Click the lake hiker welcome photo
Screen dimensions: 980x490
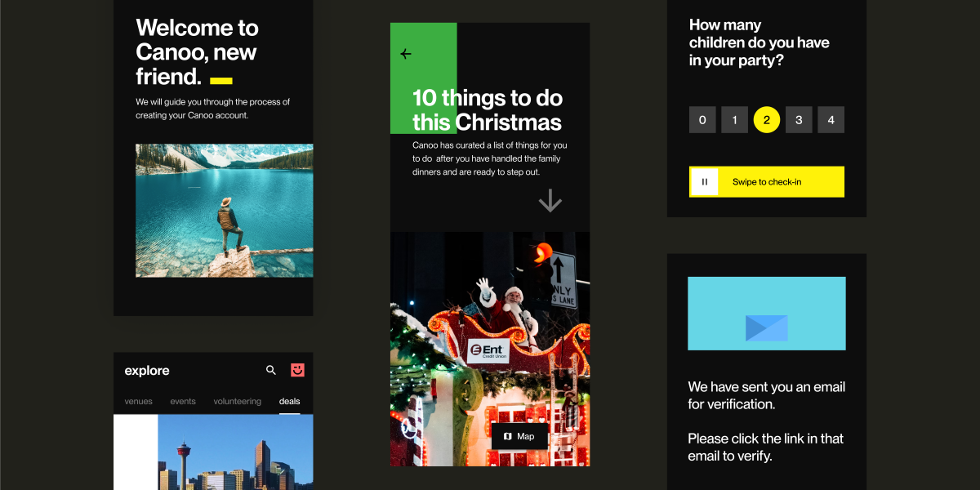point(224,211)
